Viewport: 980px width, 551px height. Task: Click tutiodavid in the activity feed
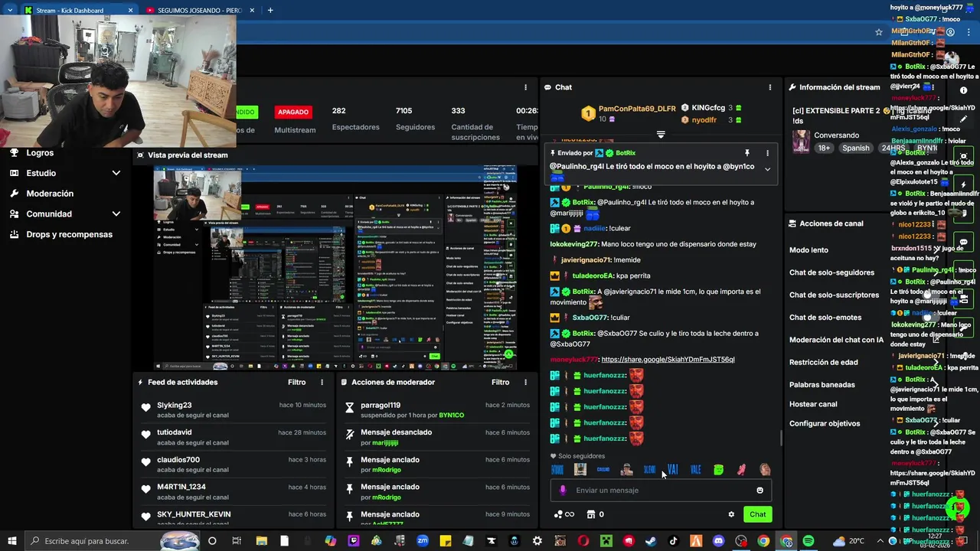[x=175, y=432]
